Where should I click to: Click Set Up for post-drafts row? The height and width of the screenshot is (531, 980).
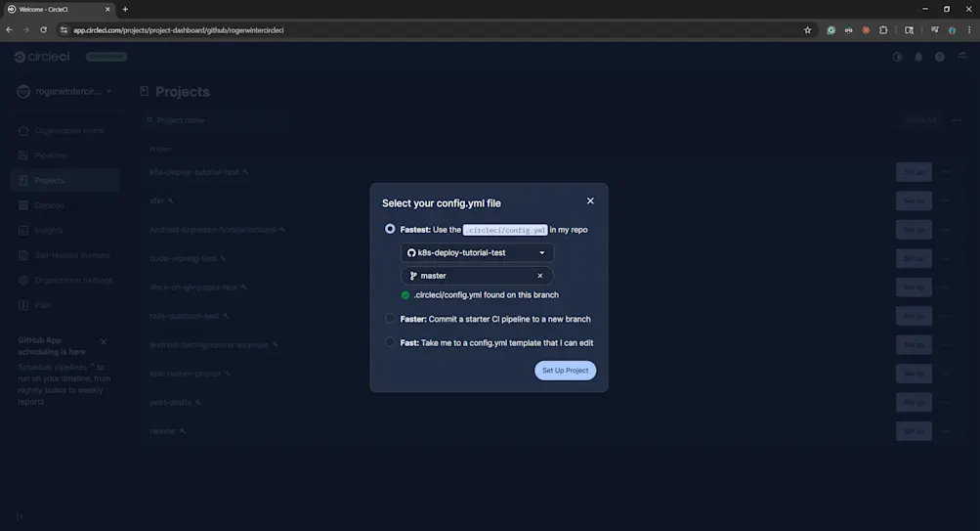914,402
